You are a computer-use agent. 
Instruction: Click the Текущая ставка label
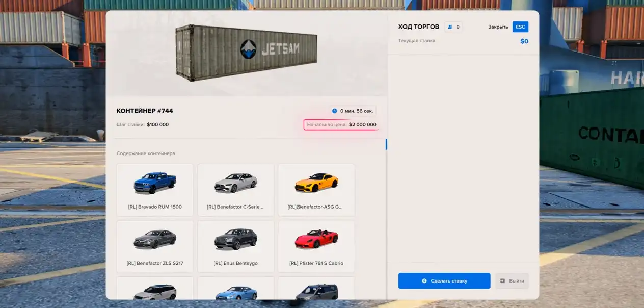point(417,41)
